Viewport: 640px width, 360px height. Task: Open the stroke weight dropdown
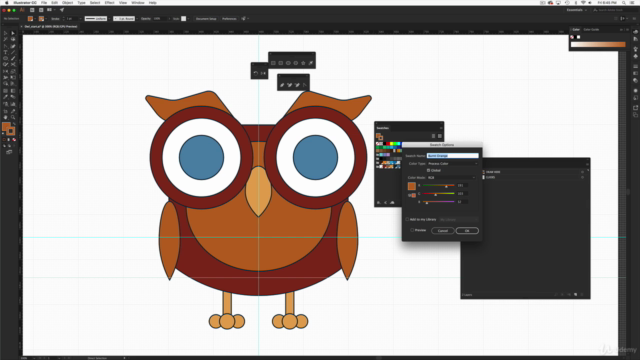80,19
